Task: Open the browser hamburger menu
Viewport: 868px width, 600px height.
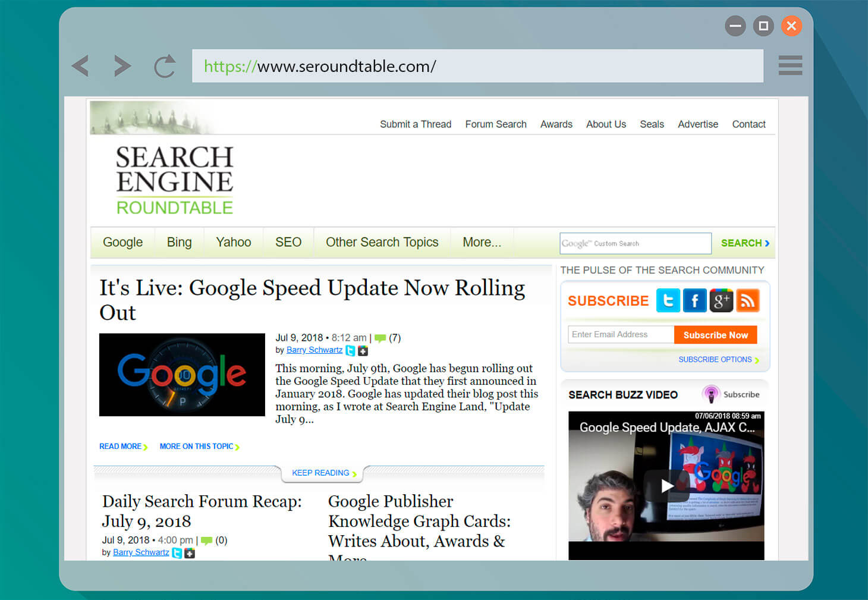Action: pyautogui.click(x=790, y=65)
